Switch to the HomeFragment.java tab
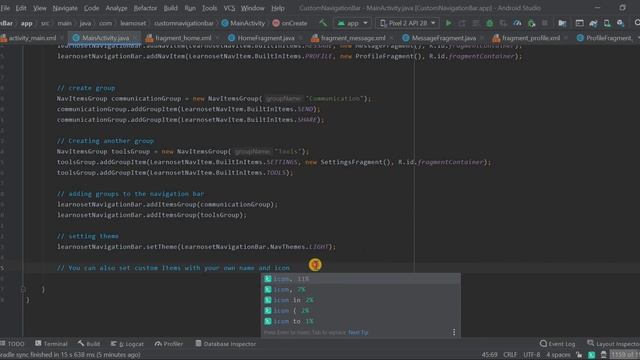 [x=261, y=38]
